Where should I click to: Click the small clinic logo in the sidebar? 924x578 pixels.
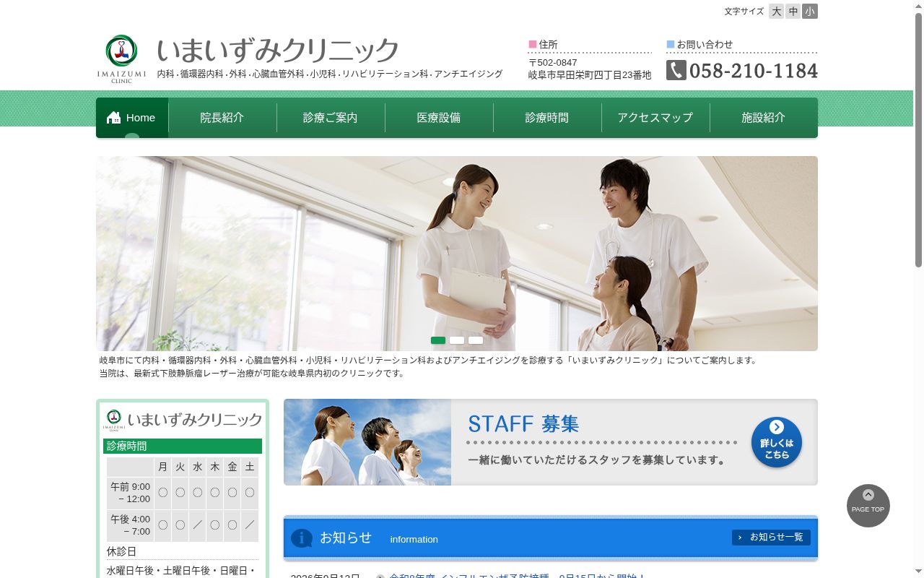click(x=114, y=420)
